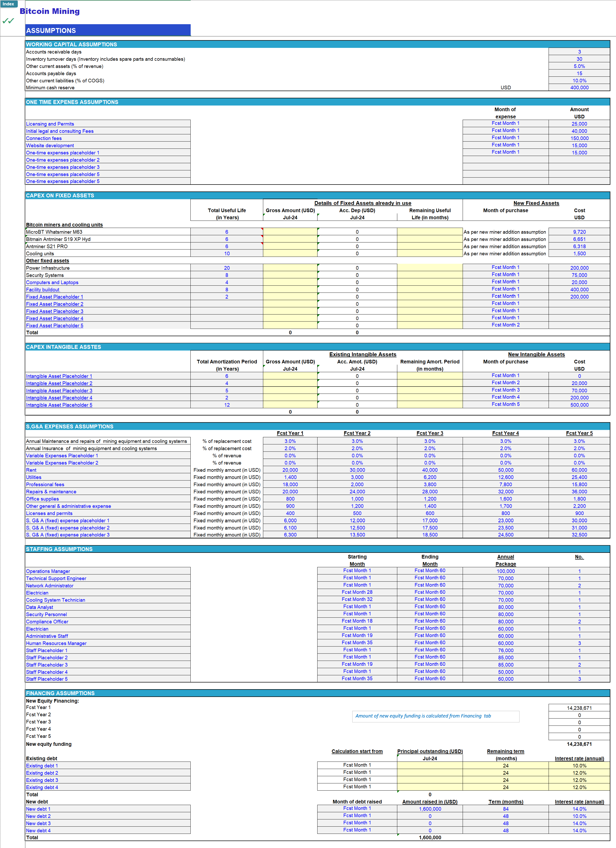Viewport: 616px width, 848px height.
Task: Select the Accounts receivable days value cell
Action: pyautogui.click(x=579, y=52)
